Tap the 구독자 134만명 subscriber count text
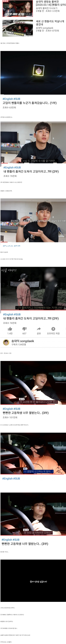Screen dimensions: 66x644 (19, 344)
